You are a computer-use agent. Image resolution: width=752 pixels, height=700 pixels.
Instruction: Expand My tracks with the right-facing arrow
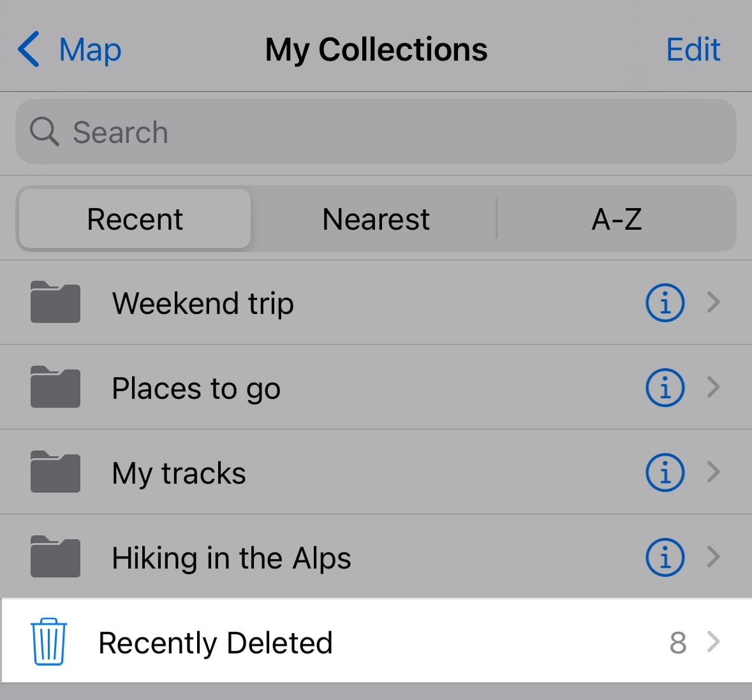pos(714,472)
